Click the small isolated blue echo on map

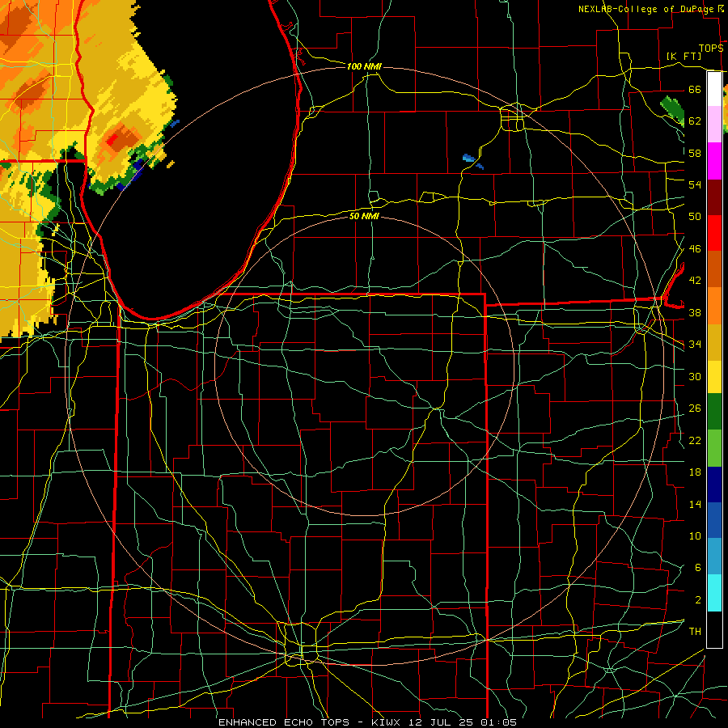[470, 159]
